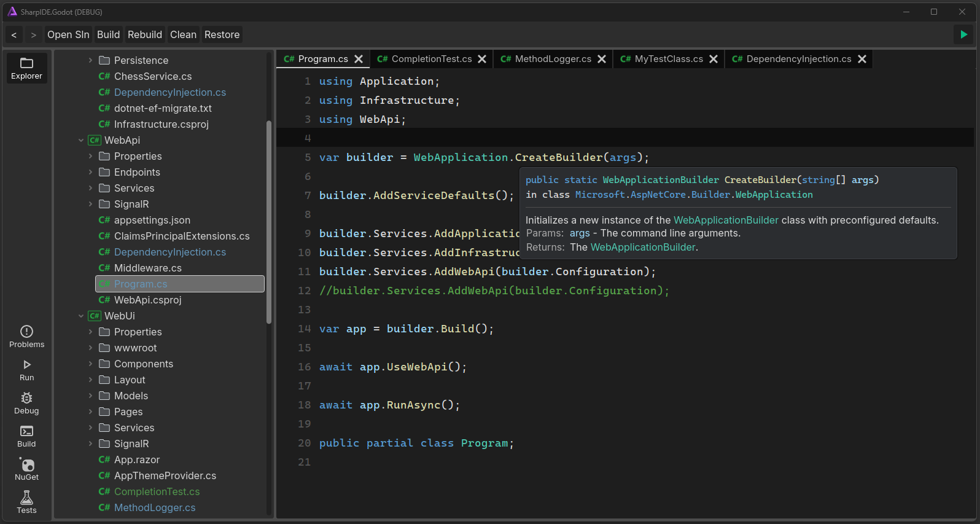
Task: Expand the wwwroot folder
Action: coord(90,348)
